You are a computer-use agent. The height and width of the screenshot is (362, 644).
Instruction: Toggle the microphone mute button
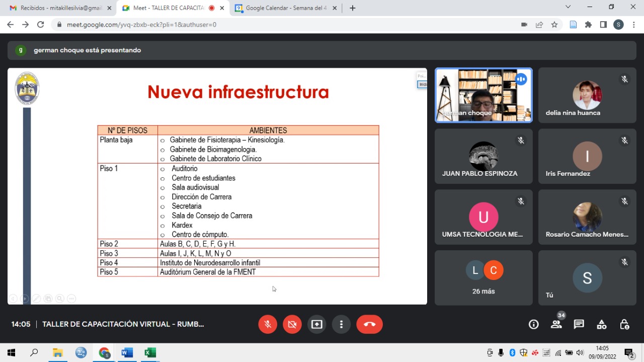pyautogui.click(x=268, y=324)
